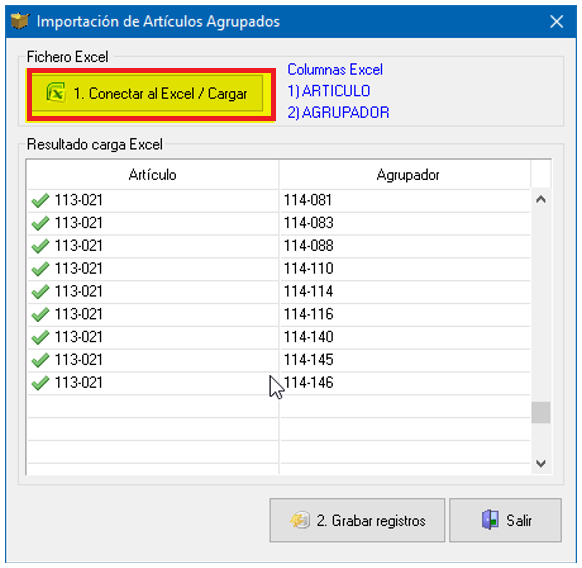The image size is (582, 568).
Task: Select the agrupador cell 114-088
Action: (x=405, y=246)
